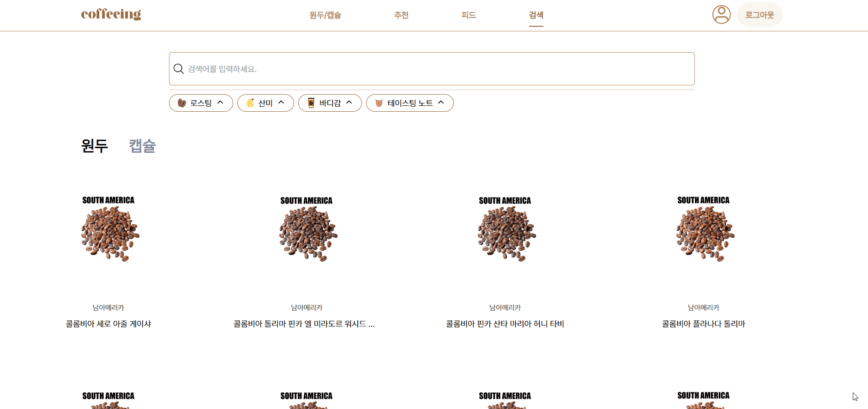Click 남아메리카 label above 콜롬비아 플라나다 톨리마
This screenshot has height=409, width=868.
click(704, 307)
